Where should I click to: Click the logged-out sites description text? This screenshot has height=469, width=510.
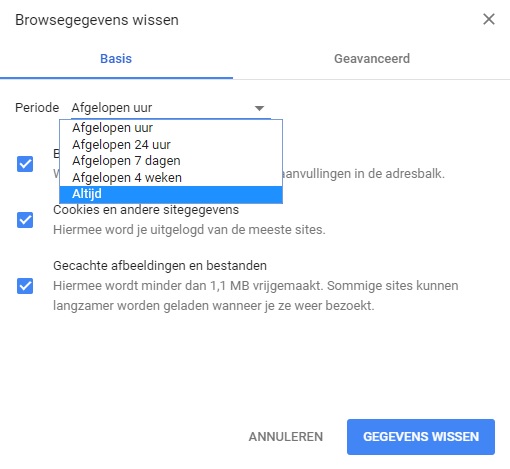(189, 230)
